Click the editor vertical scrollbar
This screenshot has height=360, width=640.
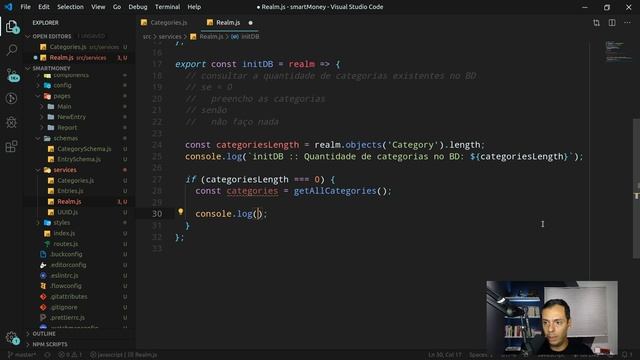tap(636, 188)
